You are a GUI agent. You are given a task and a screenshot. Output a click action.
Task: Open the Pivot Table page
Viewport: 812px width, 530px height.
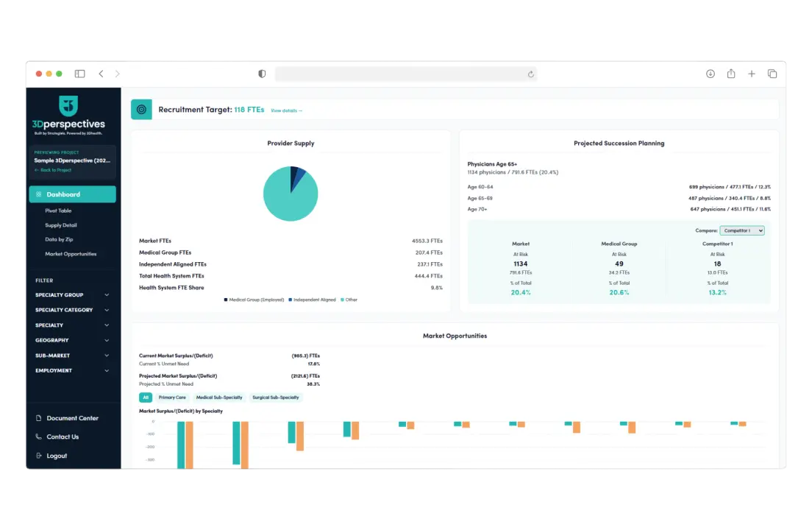click(x=58, y=211)
